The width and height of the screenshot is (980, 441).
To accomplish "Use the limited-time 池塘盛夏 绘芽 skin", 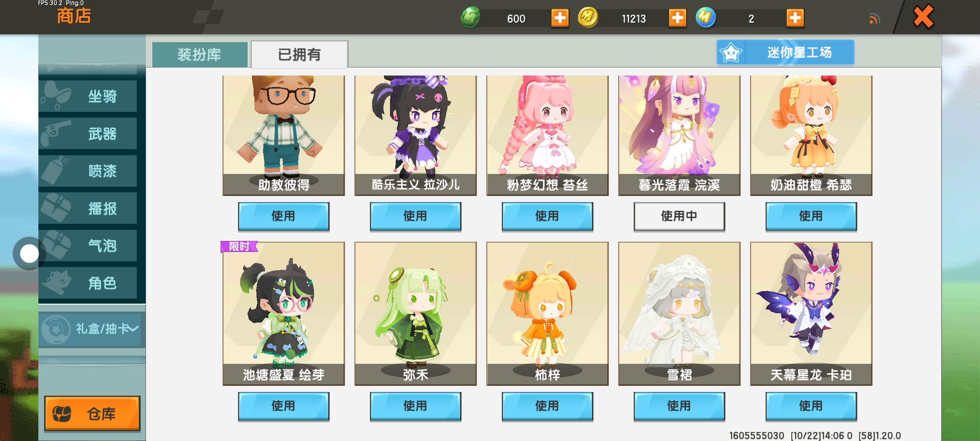I will (x=283, y=406).
